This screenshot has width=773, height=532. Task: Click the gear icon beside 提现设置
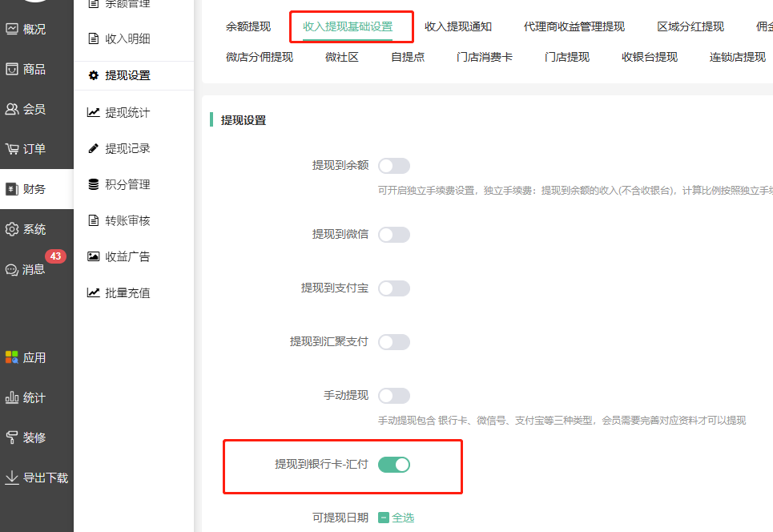pyautogui.click(x=94, y=75)
